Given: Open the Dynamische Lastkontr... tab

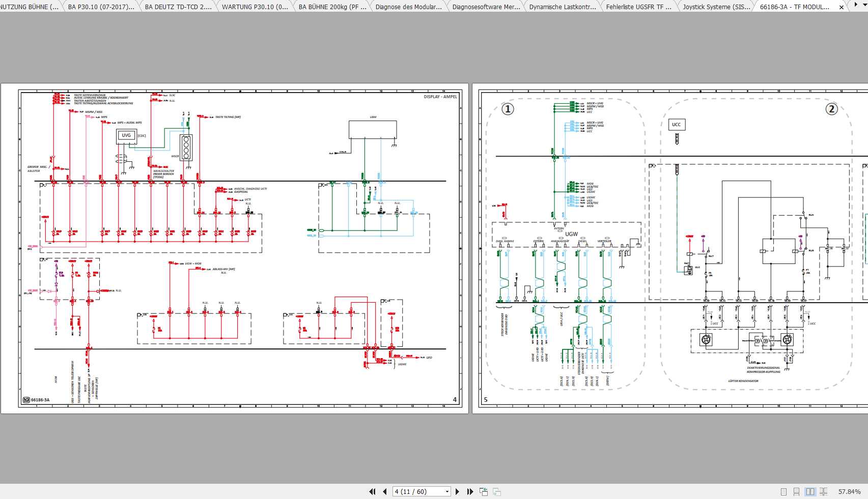Looking at the screenshot, I should click(562, 7).
